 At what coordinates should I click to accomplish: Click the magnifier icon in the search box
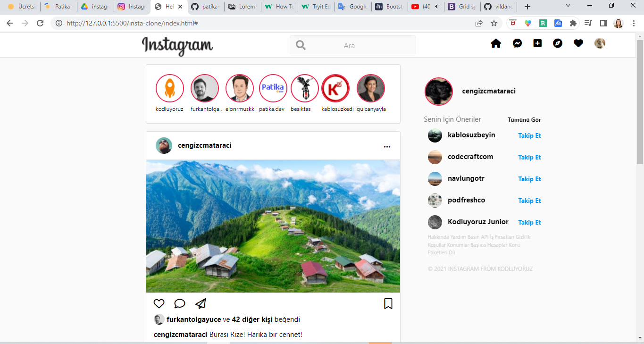tap(301, 45)
